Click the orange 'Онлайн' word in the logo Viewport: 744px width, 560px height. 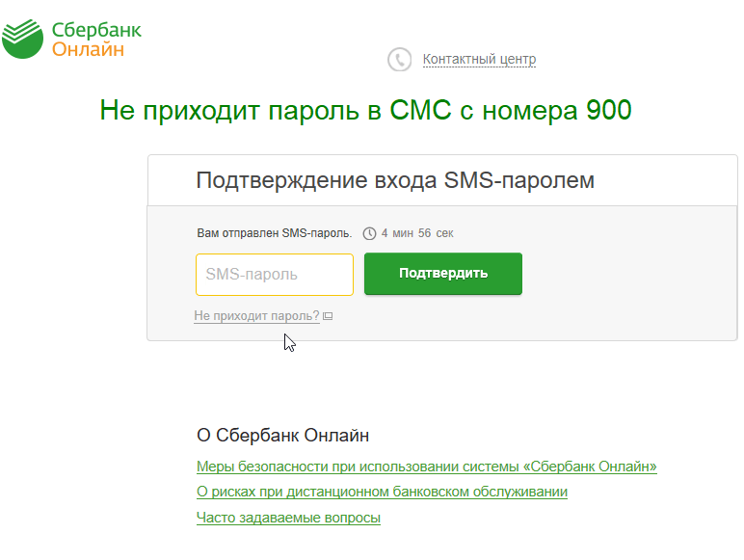(x=88, y=49)
